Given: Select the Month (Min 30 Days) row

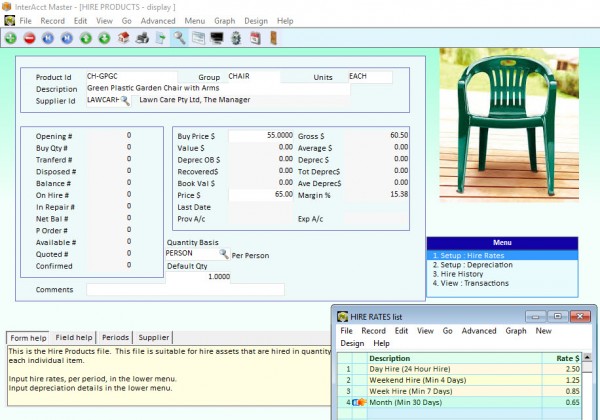Looking at the screenshot, I should point(459,402).
